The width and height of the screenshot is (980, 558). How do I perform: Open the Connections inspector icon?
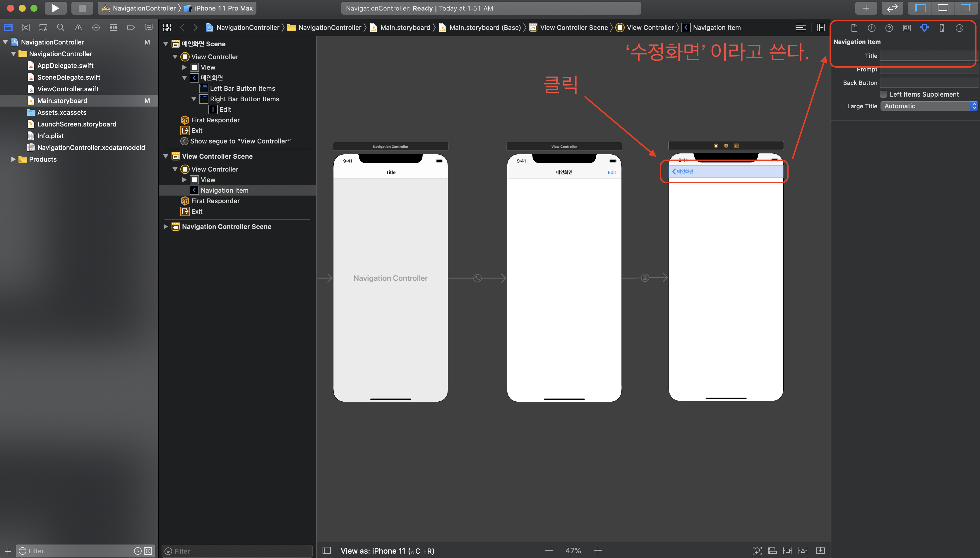pos(959,28)
